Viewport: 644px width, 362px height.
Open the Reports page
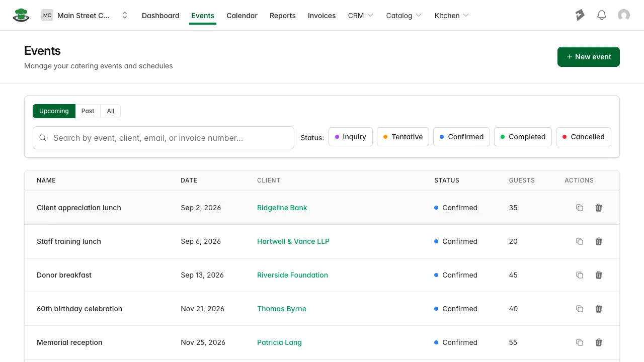click(x=283, y=16)
